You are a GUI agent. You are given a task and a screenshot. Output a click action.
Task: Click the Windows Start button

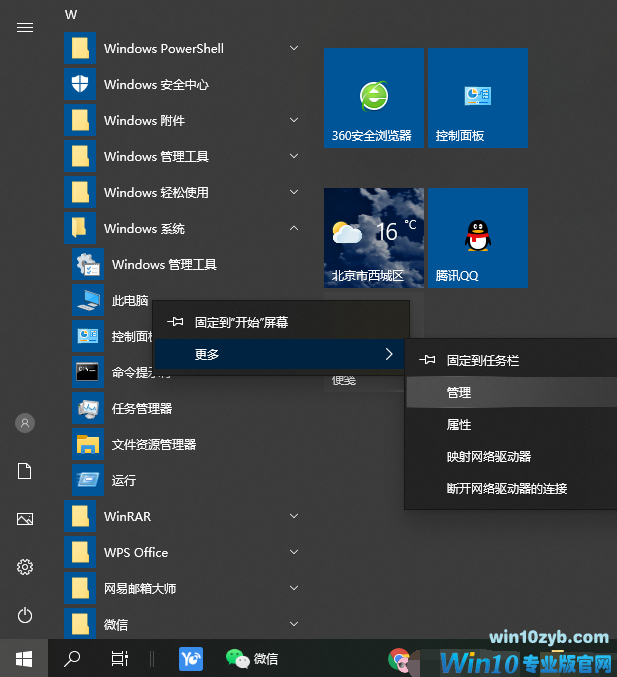pyautogui.click(x=24, y=658)
